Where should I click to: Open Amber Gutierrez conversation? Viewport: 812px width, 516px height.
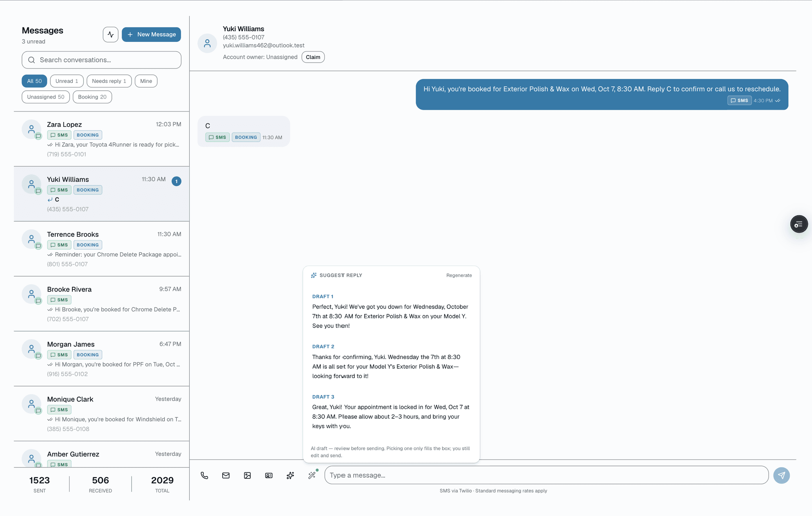coord(102,455)
